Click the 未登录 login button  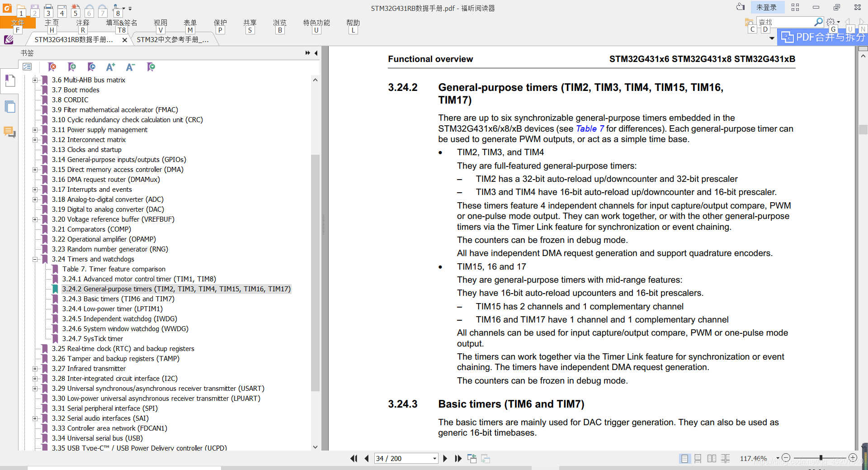[x=767, y=7]
